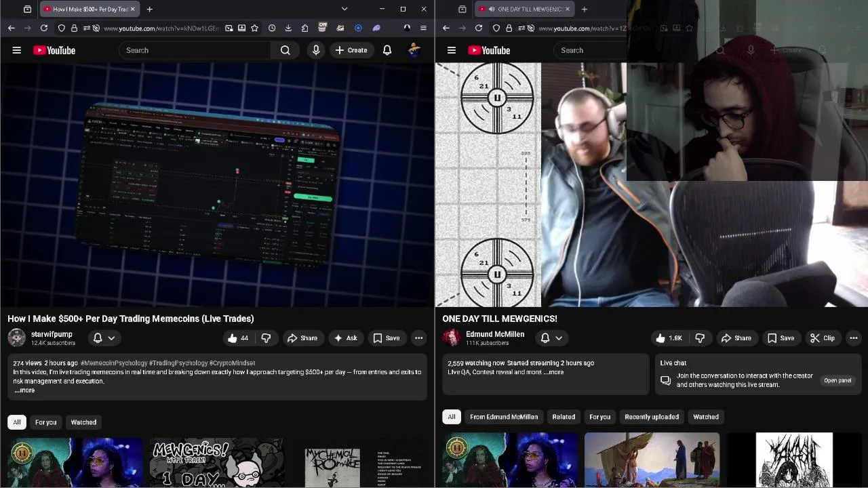Open tab overview icon in right window
The image size is (868, 488).
[462, 9]
